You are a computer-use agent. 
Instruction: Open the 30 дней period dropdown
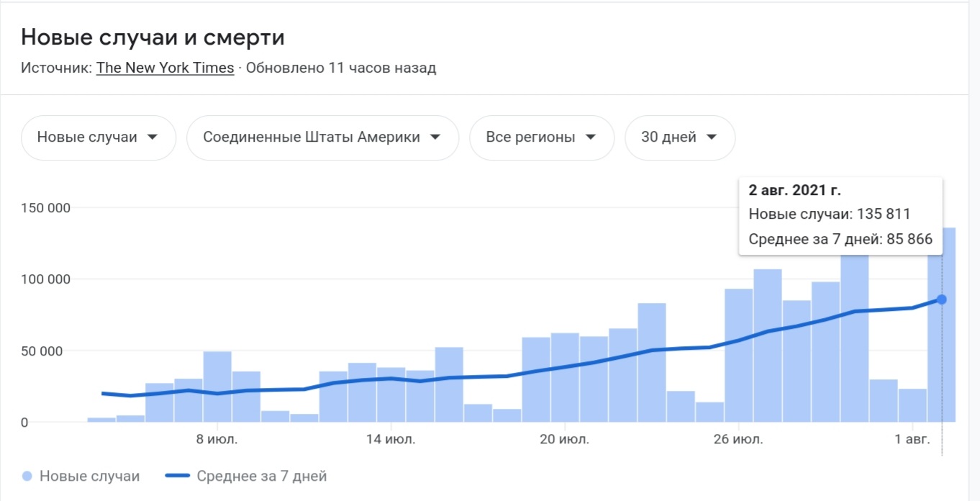680,137
